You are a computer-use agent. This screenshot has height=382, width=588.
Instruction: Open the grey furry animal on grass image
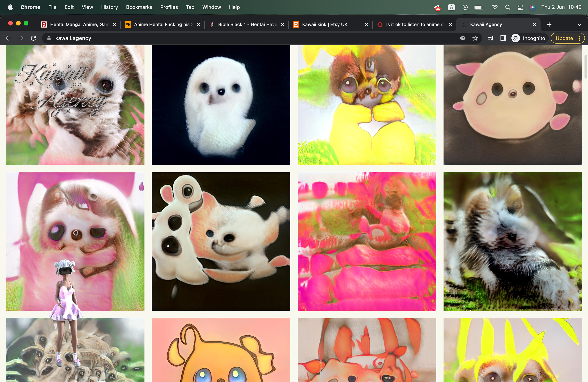point(513,241)
